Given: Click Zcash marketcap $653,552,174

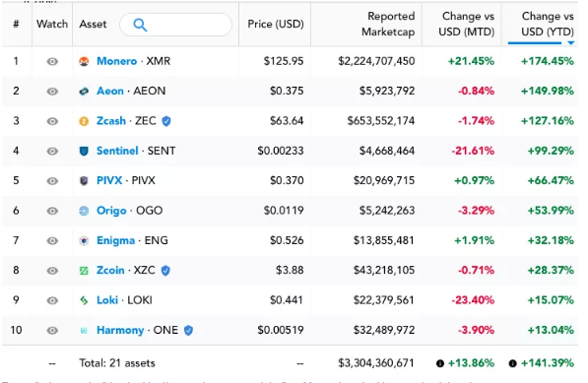Looking at the screenshot, I should [381, 121].
